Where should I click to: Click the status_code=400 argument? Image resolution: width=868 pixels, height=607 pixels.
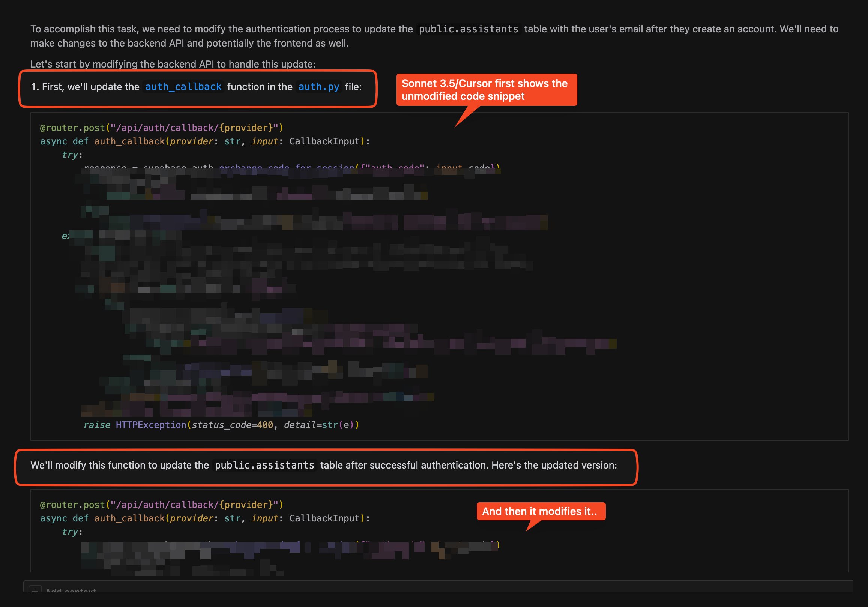(x=232, y=425)
